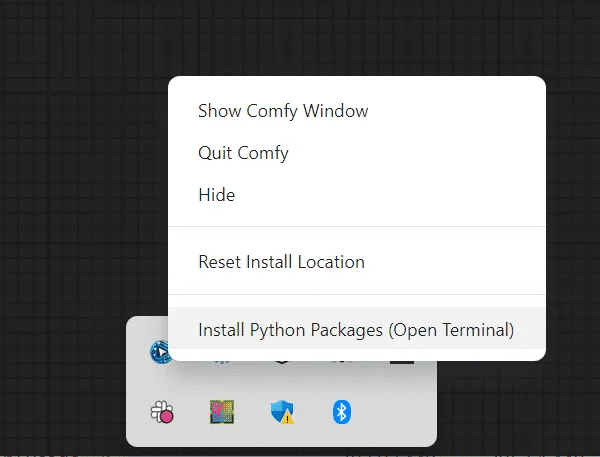Click the Windows Security shield icon
This screenshot has height=457, width=600.
point(281,412)
